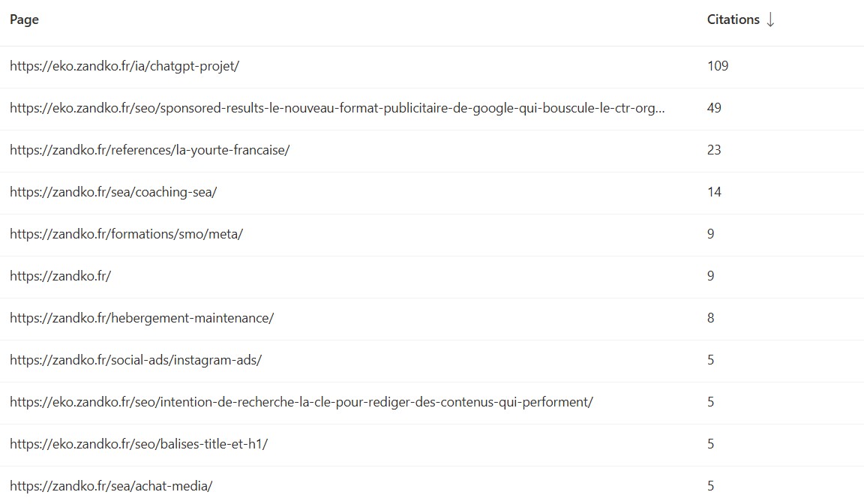
Task: Open the zandko.fr homepage link
Action: (61, 276)
